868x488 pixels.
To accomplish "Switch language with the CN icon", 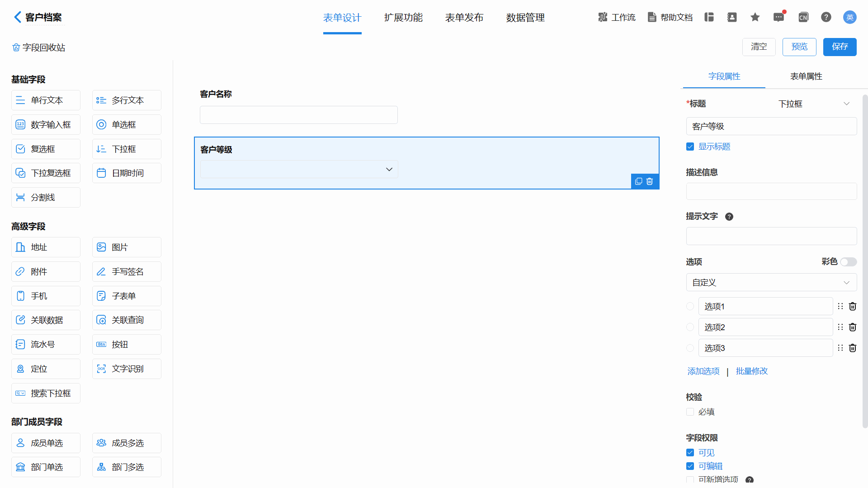I will coord(803,17).
